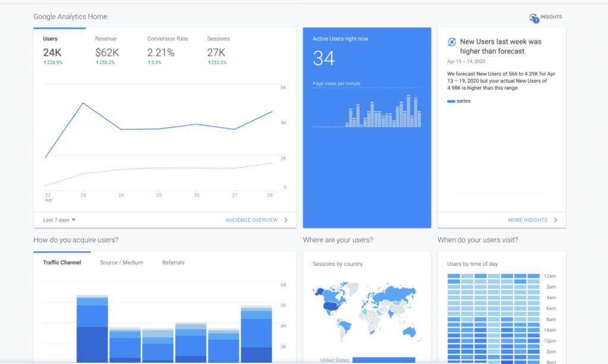Click the 12am row in time-of-day heatmap
The height and width of the screenshot is (364, 608).
pyautogui.click(x=493, y=276)
